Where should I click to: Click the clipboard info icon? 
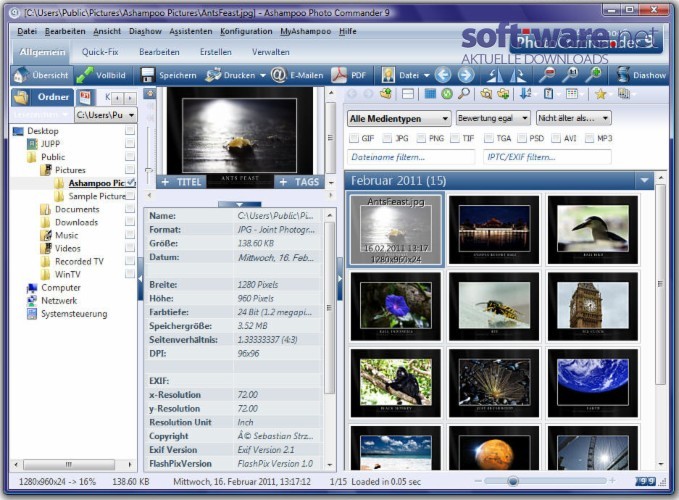click(x=548, y=94)
